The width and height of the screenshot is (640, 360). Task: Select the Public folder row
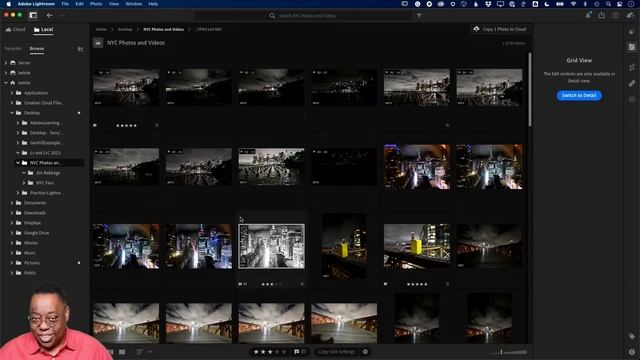pyautogui.click(x=45, y=273)
